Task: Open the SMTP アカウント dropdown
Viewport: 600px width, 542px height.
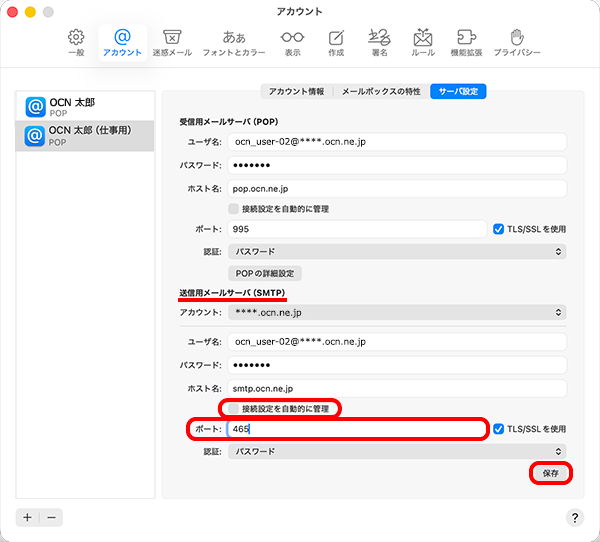Action: (397, 312)
